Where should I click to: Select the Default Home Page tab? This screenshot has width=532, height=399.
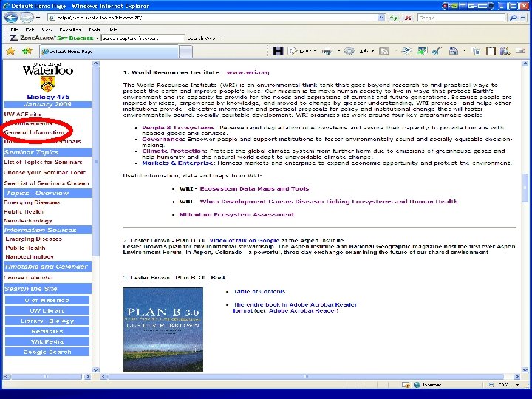(x=109, y=52)
